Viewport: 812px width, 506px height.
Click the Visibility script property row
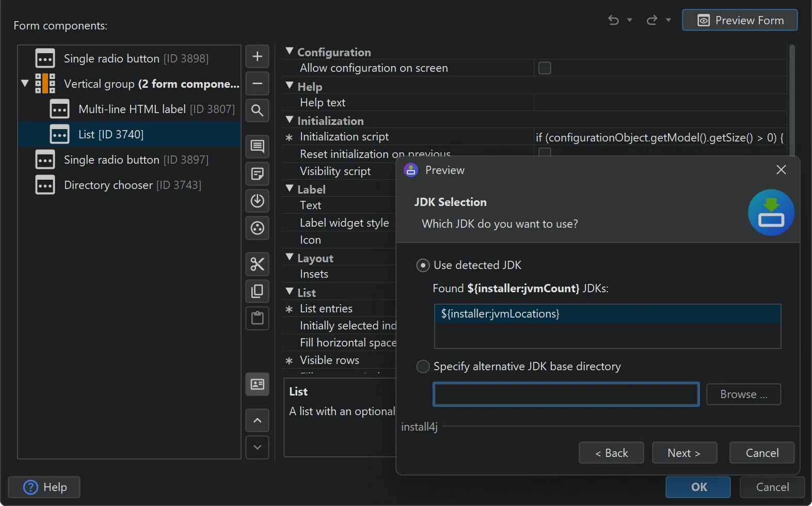339,171
